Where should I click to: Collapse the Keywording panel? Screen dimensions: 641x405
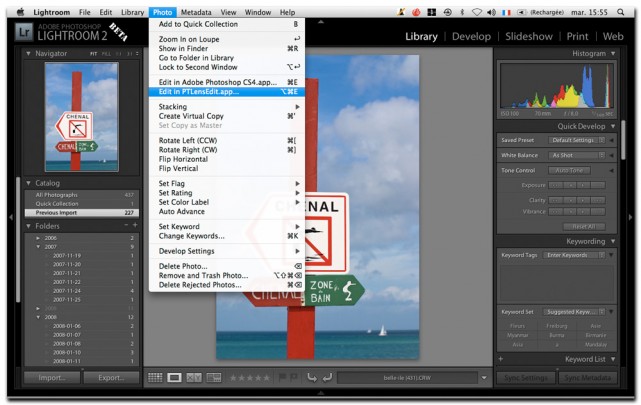click(613, 241)
